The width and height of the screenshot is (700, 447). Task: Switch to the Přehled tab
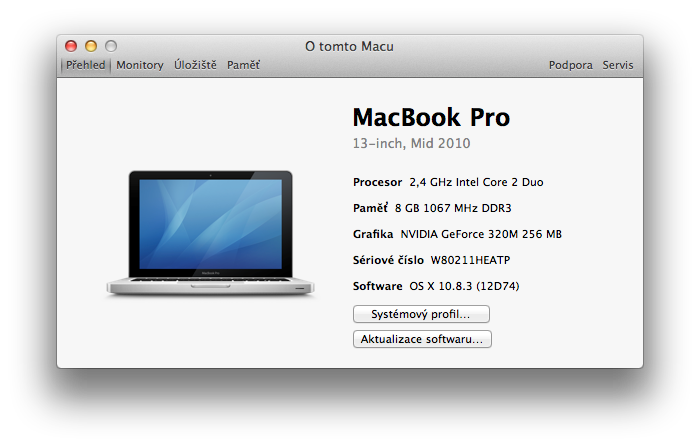coord(85,65)
